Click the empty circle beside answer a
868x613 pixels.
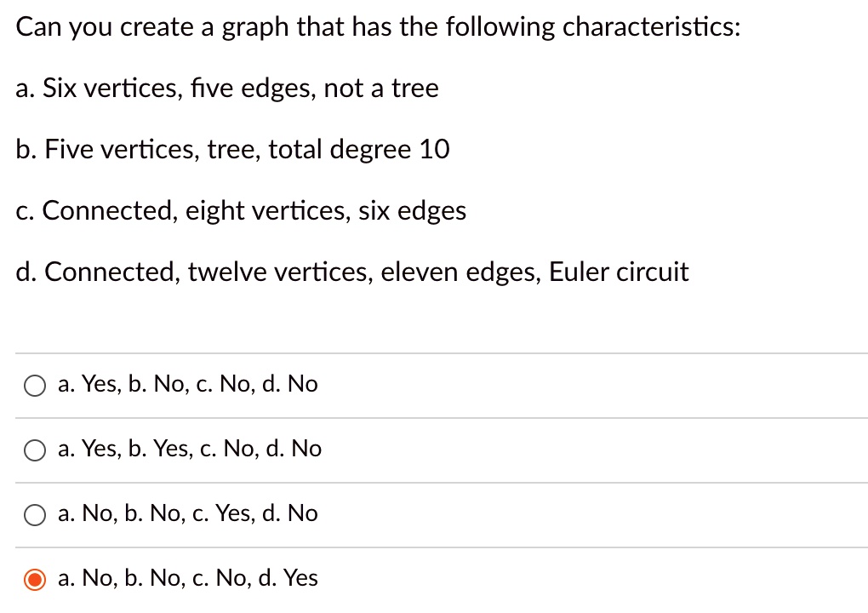34,385
